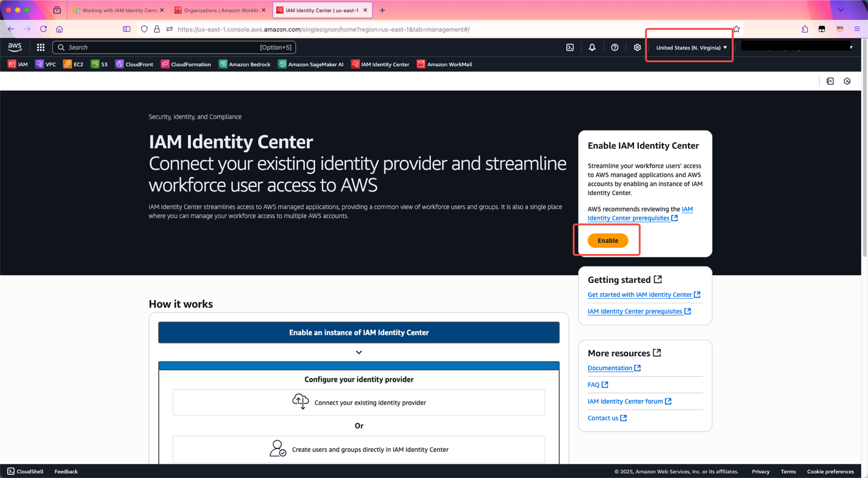Open the EC2 favorite shortcut
868x478 pixels.
73,64
